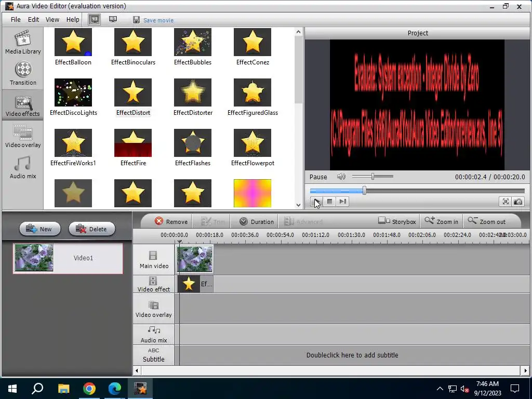Click the first monitor layout toolbar icon

(95, 20)
